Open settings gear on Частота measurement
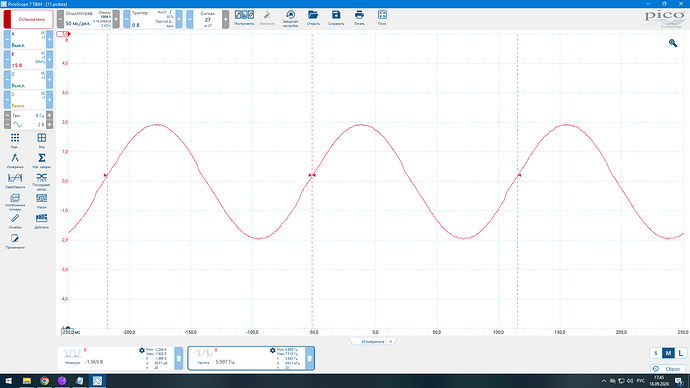This screenshot has height=388, width=690. coord(272,351)
